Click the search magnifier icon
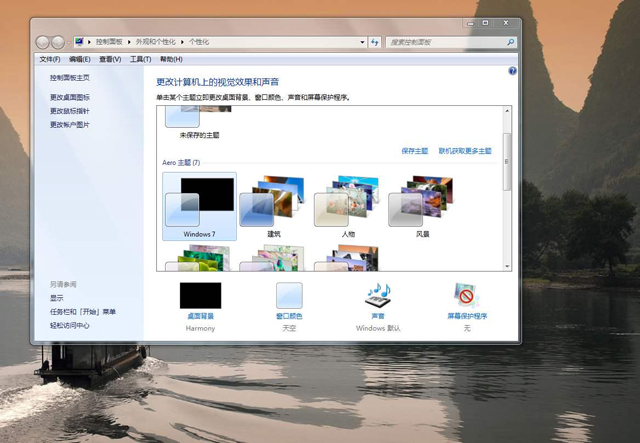640x443 pixels. coord(510,42)
